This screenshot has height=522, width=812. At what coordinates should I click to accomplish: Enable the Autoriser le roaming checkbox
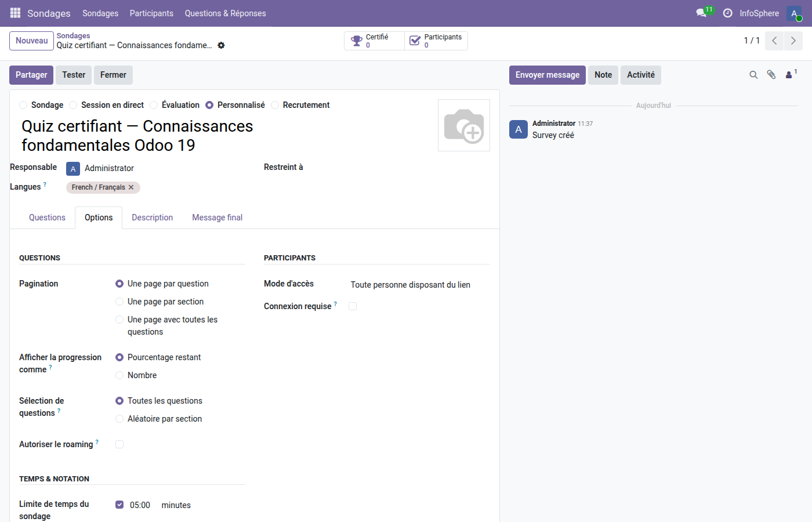point(119,444)
